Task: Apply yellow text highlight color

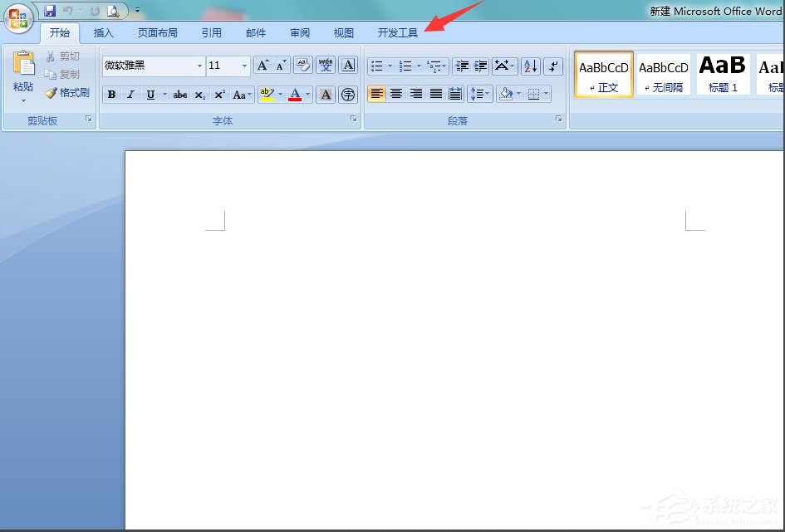Action: [265, 94]
